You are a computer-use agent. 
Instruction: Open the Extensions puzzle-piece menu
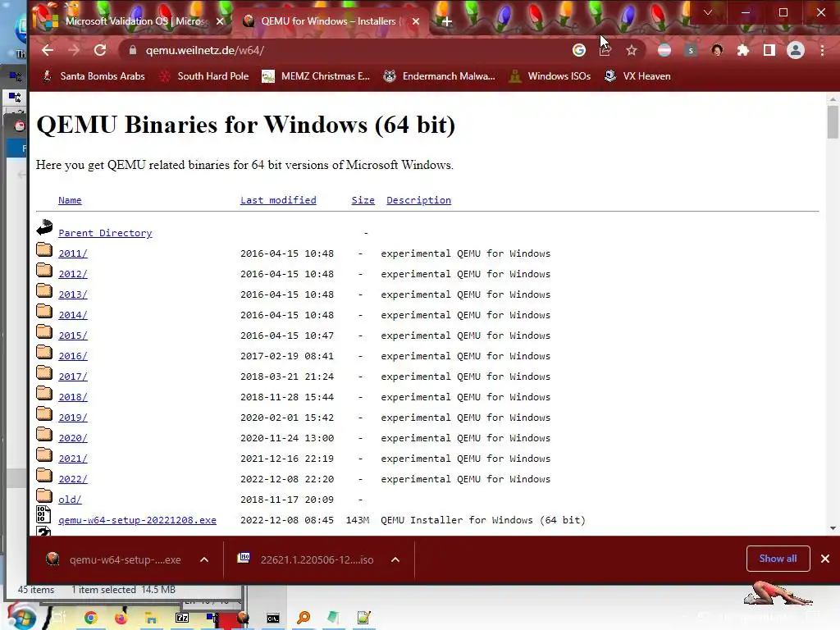743,50
